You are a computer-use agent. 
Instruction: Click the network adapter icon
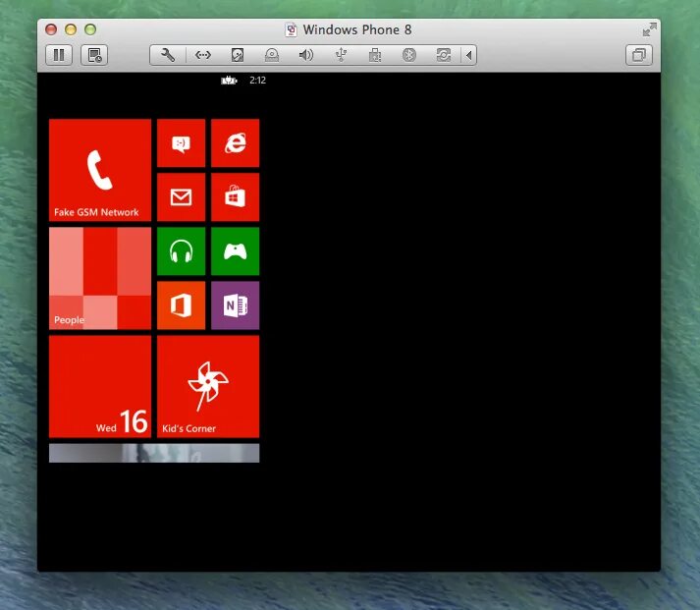[x=203, y=55]
